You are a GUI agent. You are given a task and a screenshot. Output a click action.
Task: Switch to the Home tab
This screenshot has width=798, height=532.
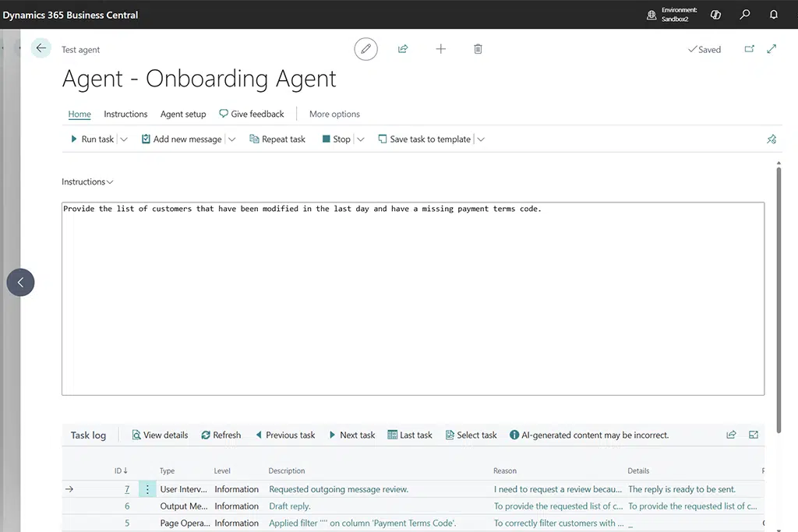click(x=79, y=114)
